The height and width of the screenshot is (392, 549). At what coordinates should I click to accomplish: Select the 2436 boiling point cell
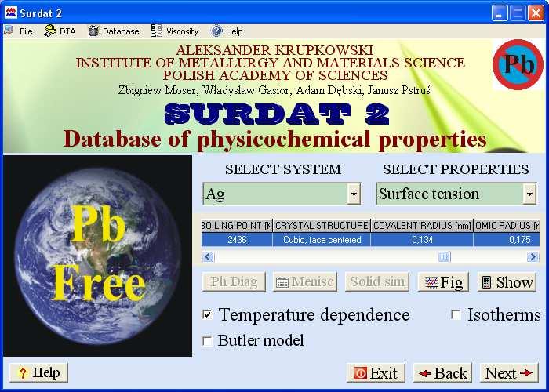click(x=237, y=240)
